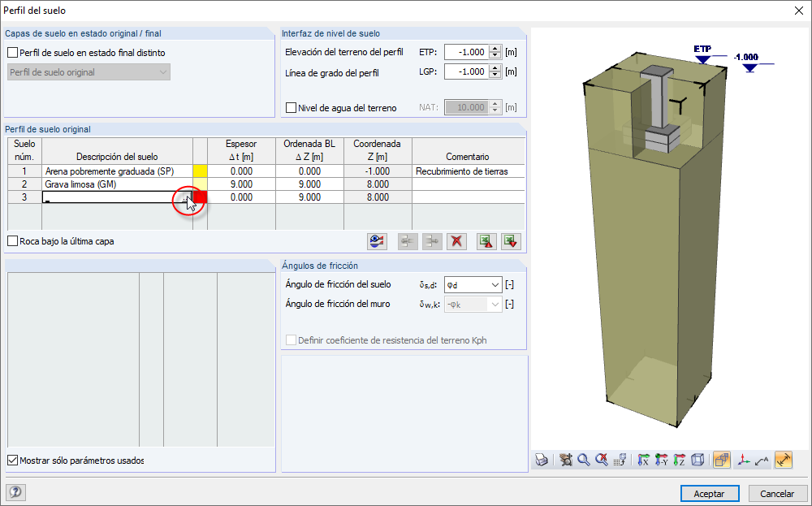Confirm dialog with Aceptar button
812x506 pixels.
point(710,494)
